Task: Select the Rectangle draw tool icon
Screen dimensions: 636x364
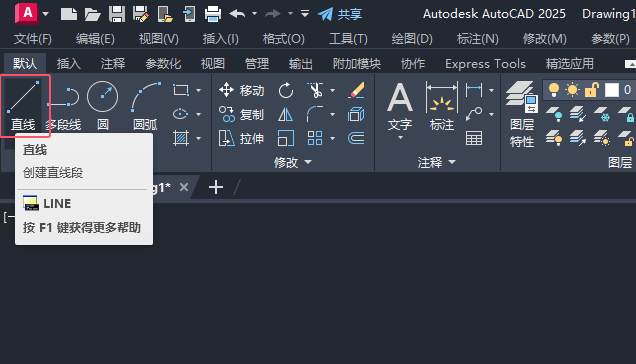Action: pyautogui.click(x=180, y=90)
